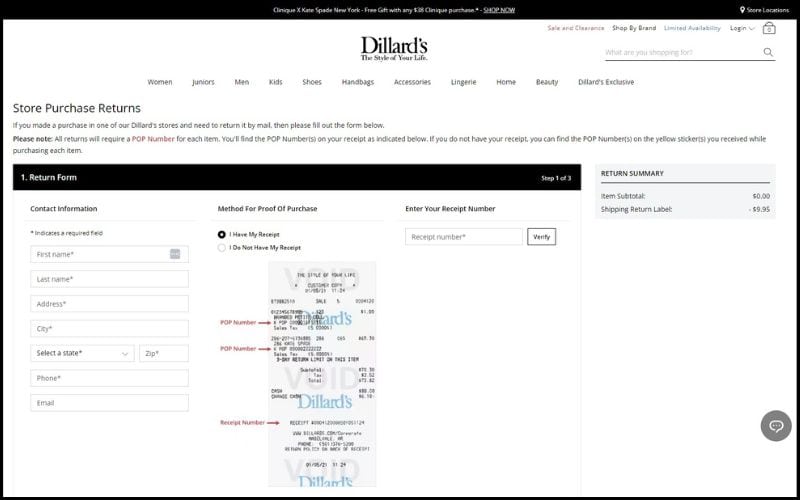Open the live chat bubble icon
This screenshot has height=500, width=800.
(x=776, y=426)
